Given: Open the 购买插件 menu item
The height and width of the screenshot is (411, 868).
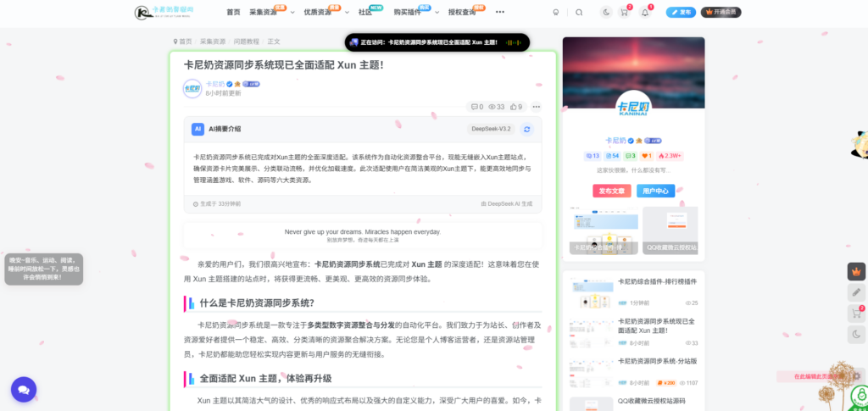Looking at the screenshot, I should click(x=408, y=12).
